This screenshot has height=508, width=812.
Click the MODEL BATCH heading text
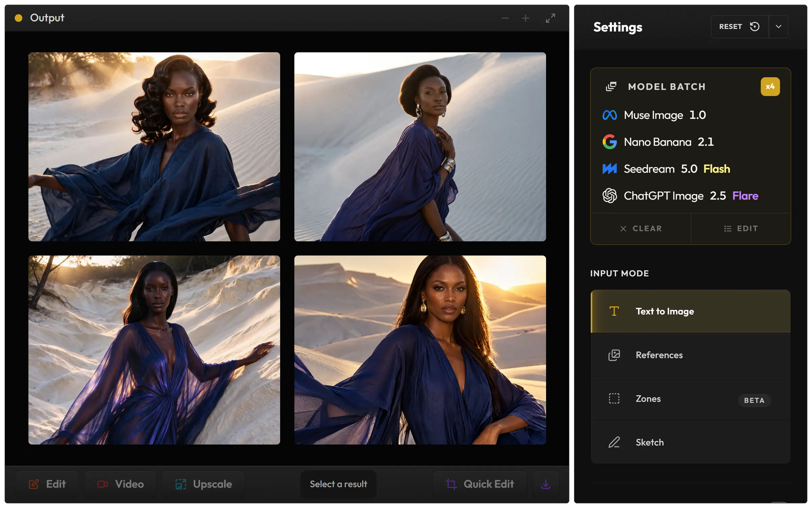click(667, 87)
